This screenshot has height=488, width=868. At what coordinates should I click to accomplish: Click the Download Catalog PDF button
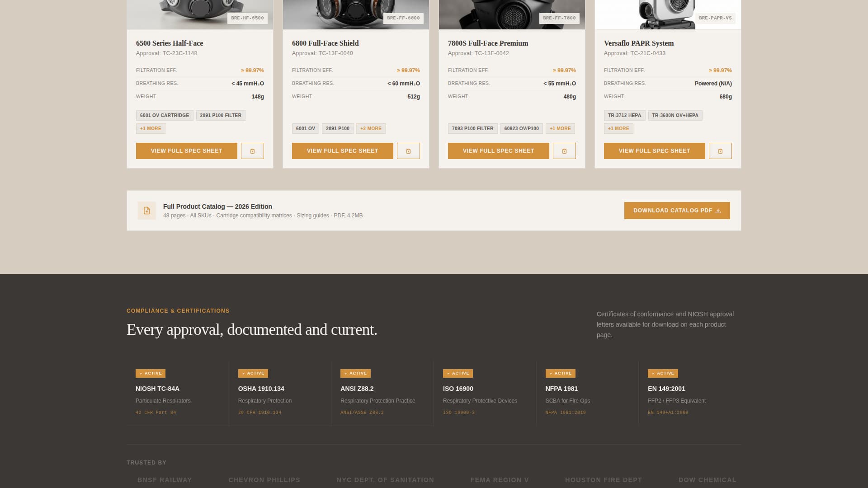coord(677,210)
